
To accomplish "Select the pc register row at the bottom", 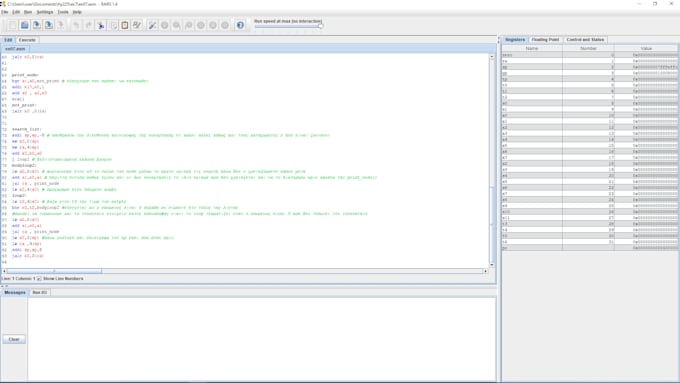I will [589, 248].
